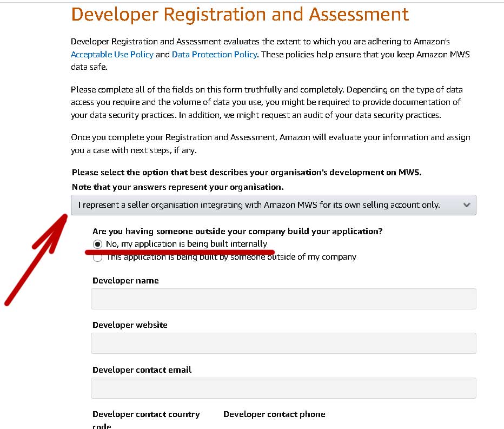
Task: Select 'No, my application is being built internally'
Action: click(x=98, y=244)
